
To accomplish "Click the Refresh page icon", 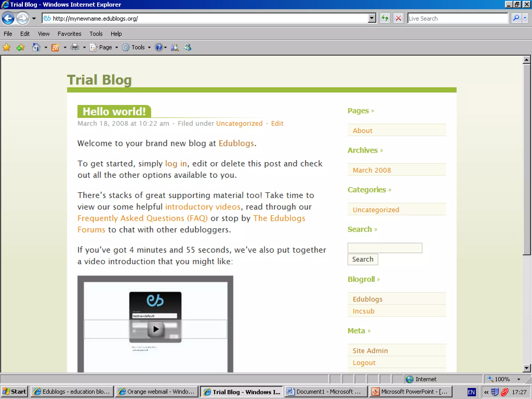I will point(385,18).
